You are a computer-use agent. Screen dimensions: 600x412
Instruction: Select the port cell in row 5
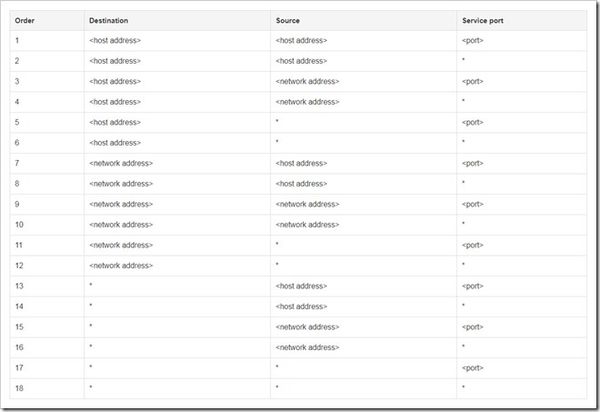[x=473, y=122]
